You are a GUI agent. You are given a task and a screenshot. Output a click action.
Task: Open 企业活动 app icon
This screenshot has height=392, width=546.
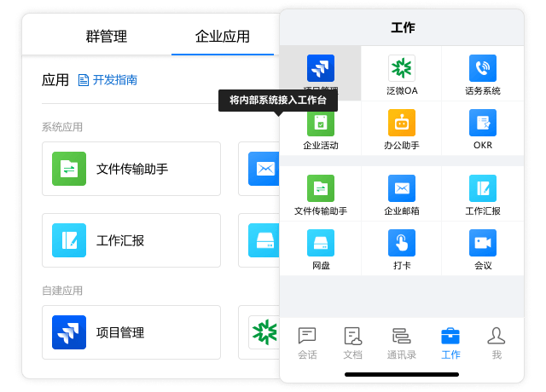click(x=321, y=124)
